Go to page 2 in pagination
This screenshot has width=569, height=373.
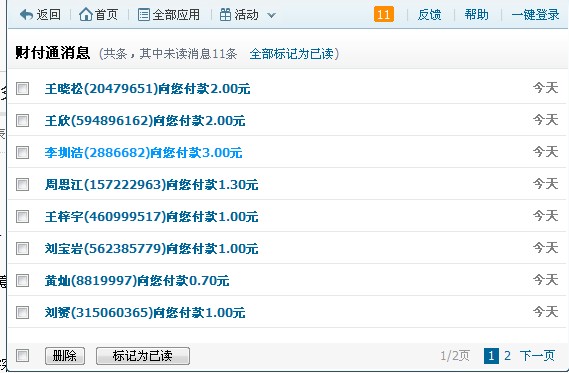click(507, 356)
